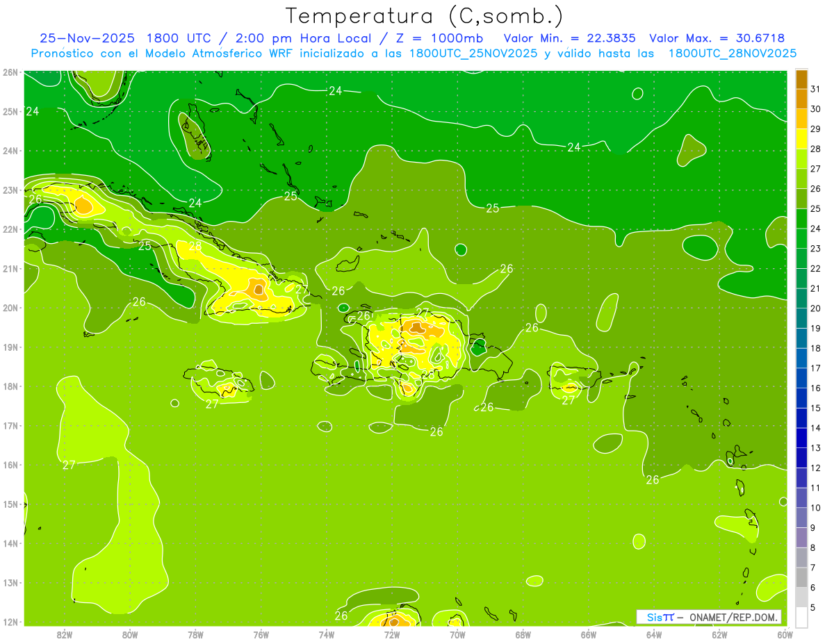Click the "82W" longitude label
The height and width of the screenshot is (644, 834).
pyautogui.click(x=65, y=634)
